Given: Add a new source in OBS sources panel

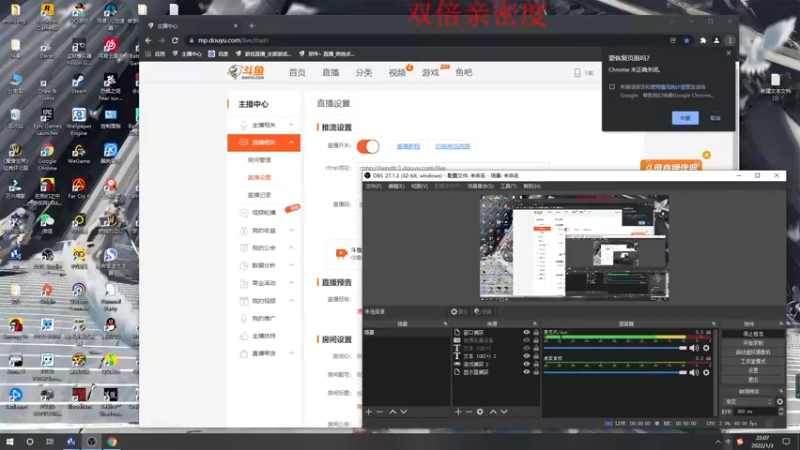Looking at the screenshot, I should click(x=458, y=411).
